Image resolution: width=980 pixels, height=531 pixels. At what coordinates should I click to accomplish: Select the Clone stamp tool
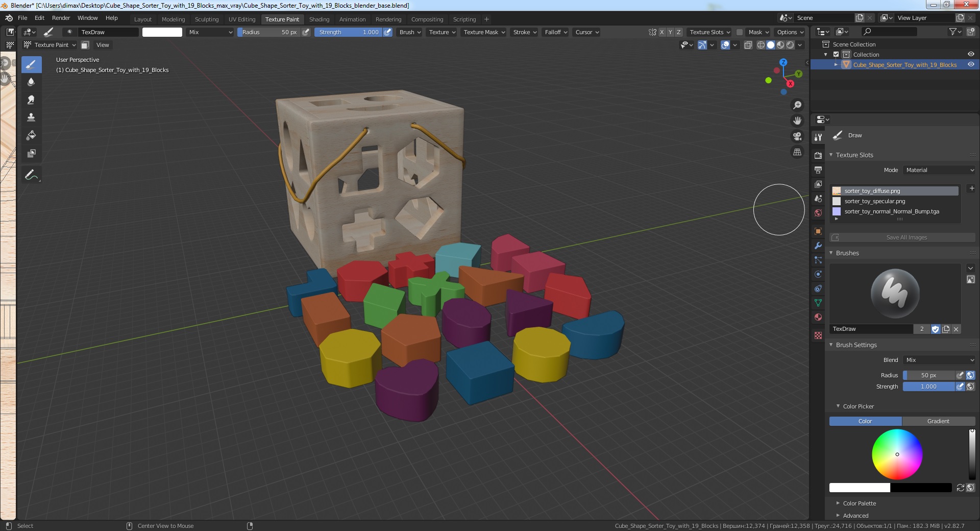click(x=31, y=118)
